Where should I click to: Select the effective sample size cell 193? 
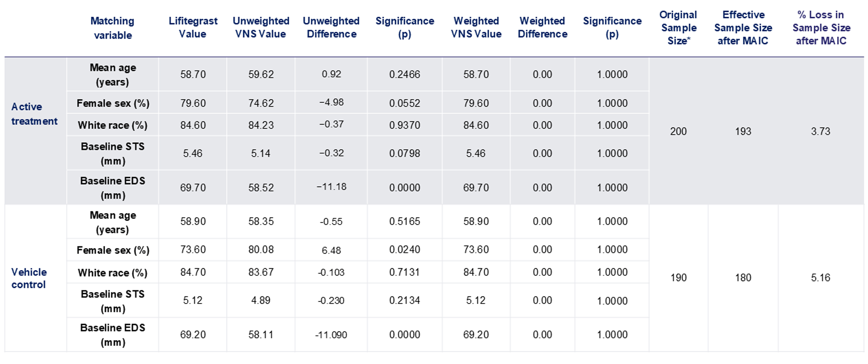(x=743, y=131)
